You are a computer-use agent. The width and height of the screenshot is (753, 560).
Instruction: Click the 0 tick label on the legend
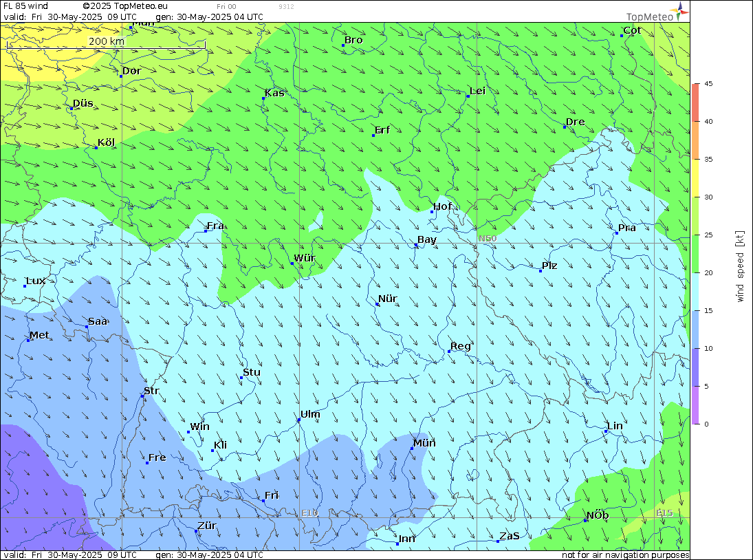coord(706,424)
